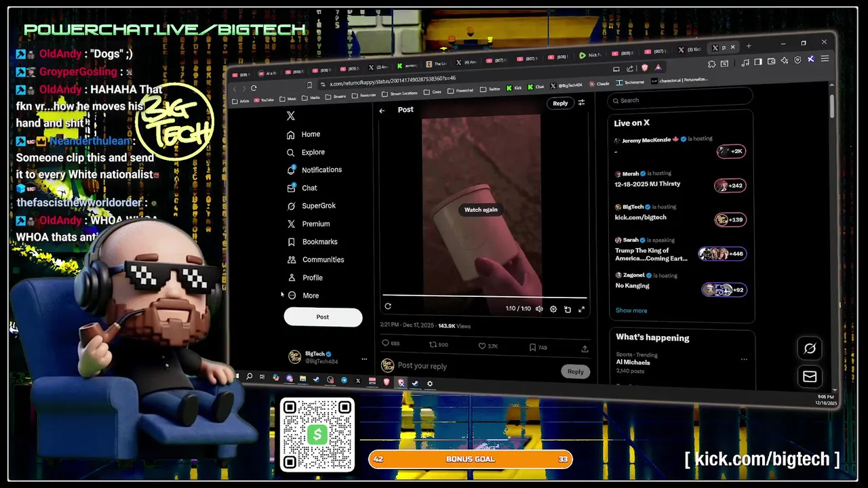Toggle video mute speaker icon
Viewport: 868px width, 488px height.
[539, 309]
